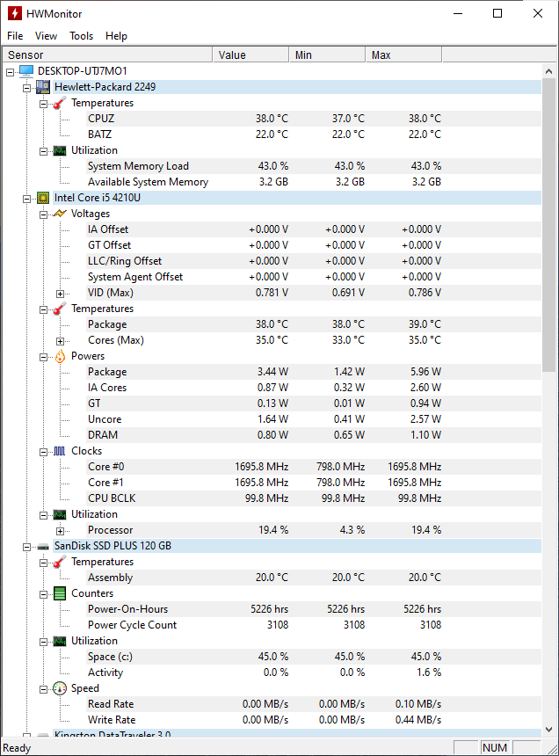Click the Value column header
Viewport: 559px width, 756px height.
(x=248, y=55)
